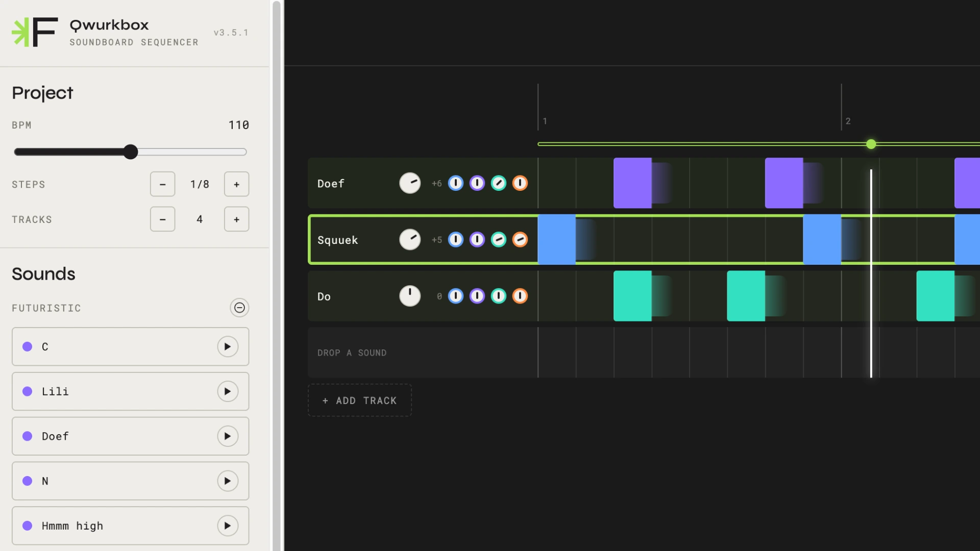Click the teal knob on Doef track
This screenshot has width=980, height=551.
(x=499, y=183)
